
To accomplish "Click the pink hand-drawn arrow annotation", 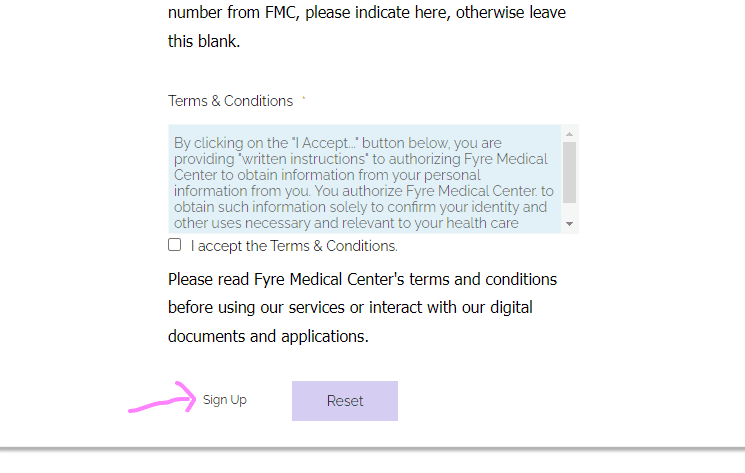I will pos(162,398).
